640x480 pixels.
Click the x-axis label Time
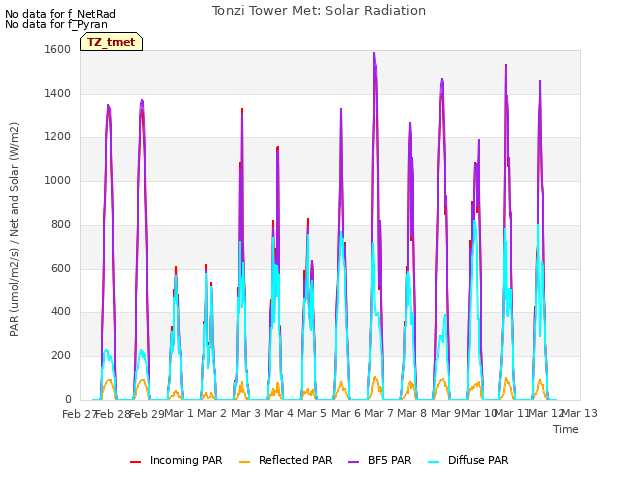click(566, 429)
